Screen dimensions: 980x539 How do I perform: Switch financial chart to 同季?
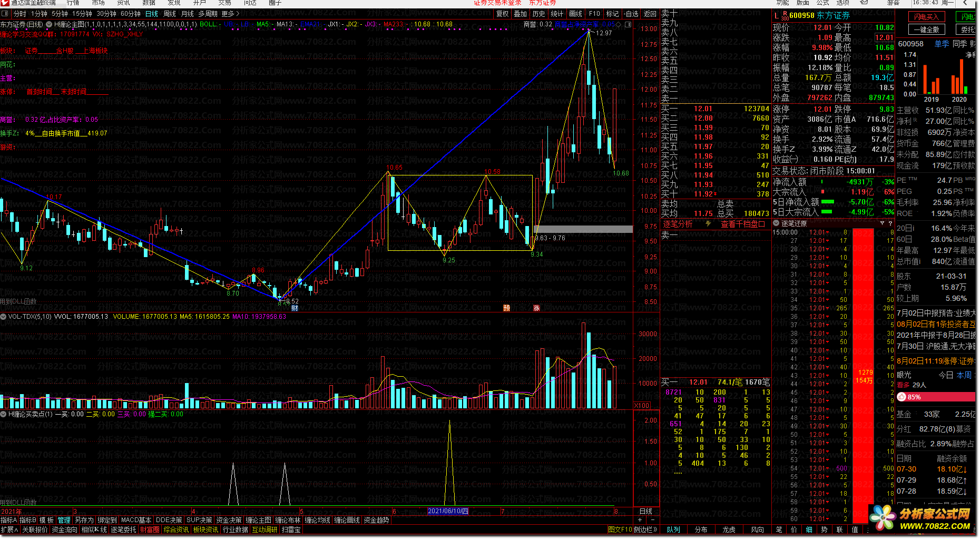[x=960, y=44]
